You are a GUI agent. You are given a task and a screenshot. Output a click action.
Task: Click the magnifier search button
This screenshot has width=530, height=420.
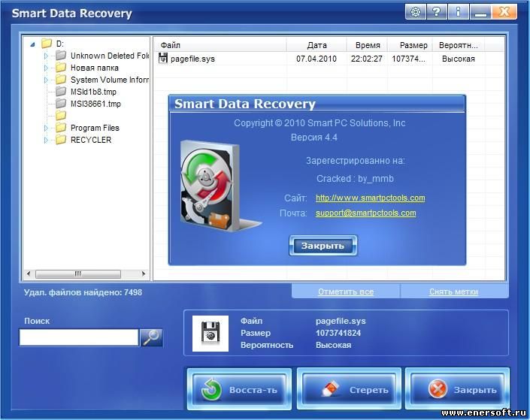click(x=151, y=337)
